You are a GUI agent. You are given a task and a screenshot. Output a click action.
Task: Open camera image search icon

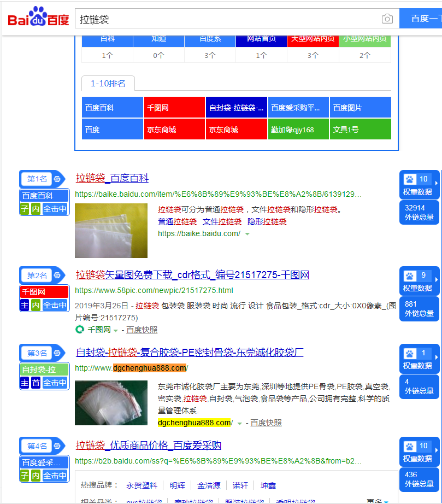pyautogui.click(x=387, y=19)
